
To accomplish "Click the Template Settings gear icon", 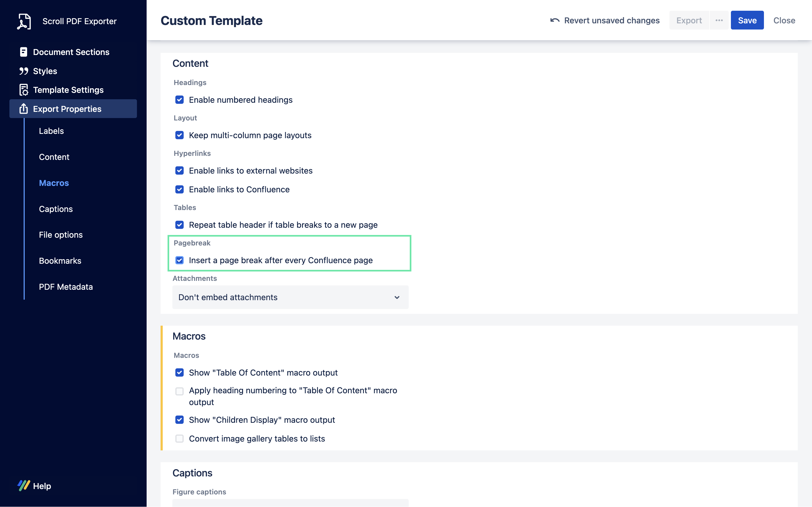I will pyautogui.click(x=23, y=90).
